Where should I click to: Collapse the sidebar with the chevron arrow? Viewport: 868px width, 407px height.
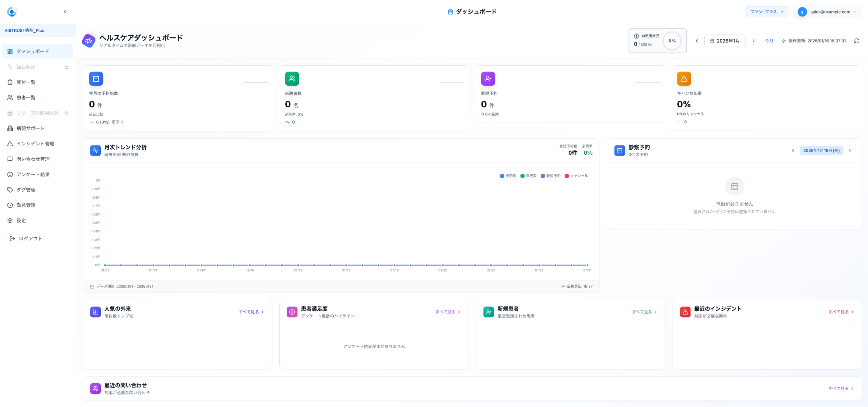[x=65, y=12]
